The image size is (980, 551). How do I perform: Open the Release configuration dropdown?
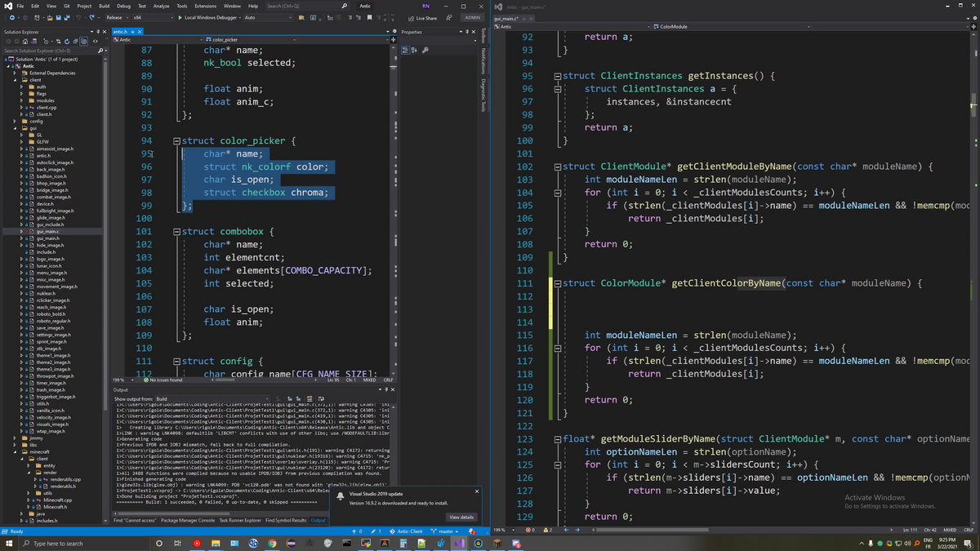(x=117, y=17)
